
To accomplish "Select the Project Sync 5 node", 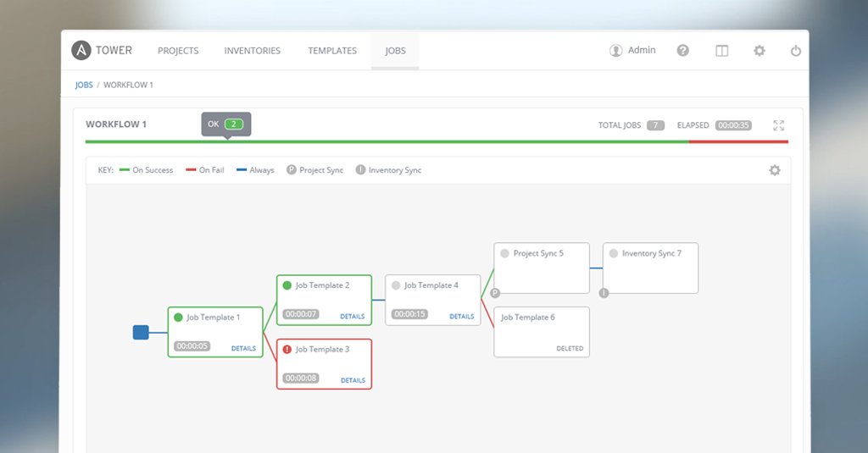I will (542, 268).
